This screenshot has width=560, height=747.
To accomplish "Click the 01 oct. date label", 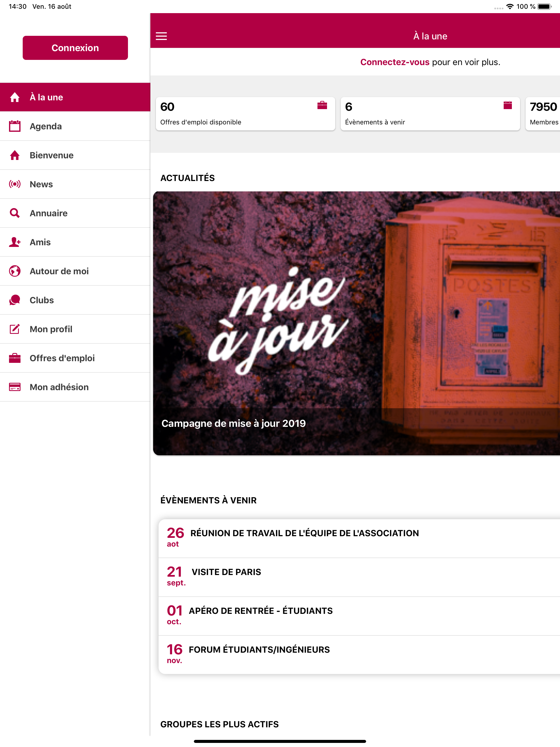I will click(175, 615).
